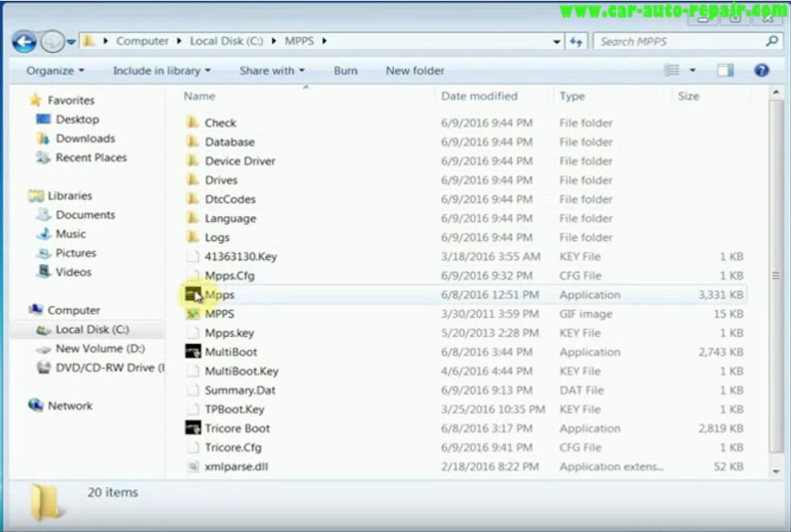The image size is (791, 532).
Task: Open the Help icon
Action: pos(762,70)
